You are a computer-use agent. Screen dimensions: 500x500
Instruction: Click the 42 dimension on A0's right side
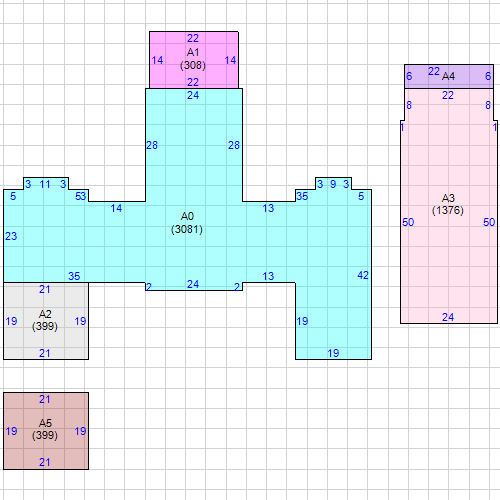pyautogui.click(x=363, y=275)
